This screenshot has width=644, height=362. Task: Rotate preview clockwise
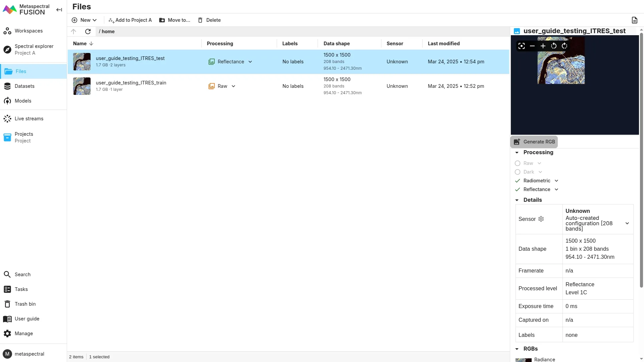click(x=565, y=46)
